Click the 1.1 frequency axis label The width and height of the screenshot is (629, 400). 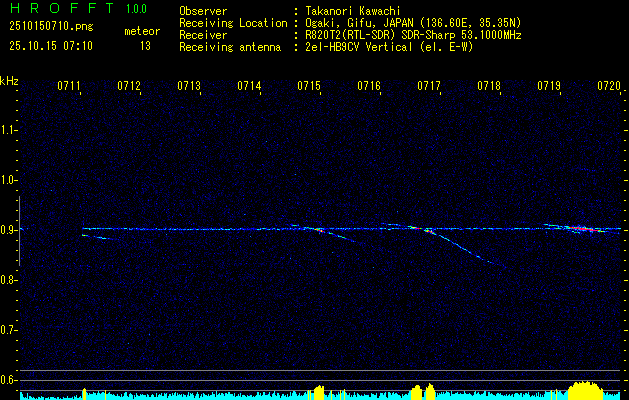[9, 130]
